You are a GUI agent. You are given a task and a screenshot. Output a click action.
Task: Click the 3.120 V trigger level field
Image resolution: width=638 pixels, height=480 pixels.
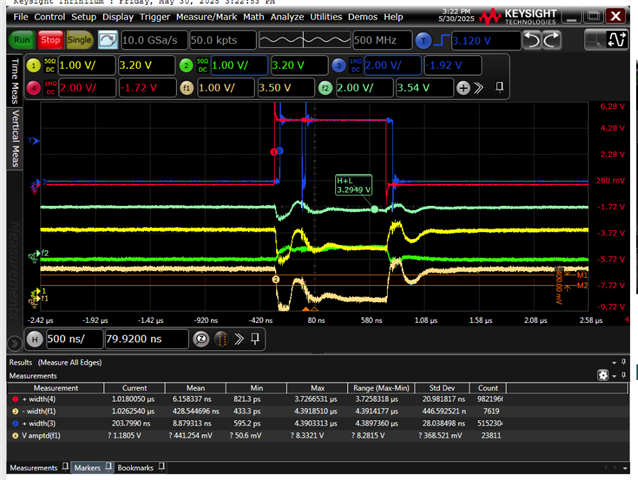coord(486,41)
